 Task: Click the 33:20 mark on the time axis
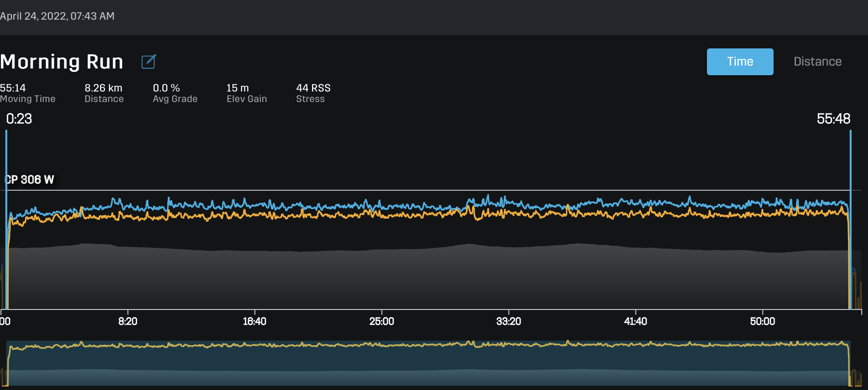[509, 321]
